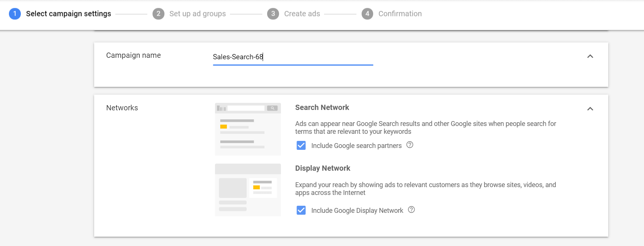Open help for Google Display Network
Viewport: 644px width, 246px height.
point(411,210)
